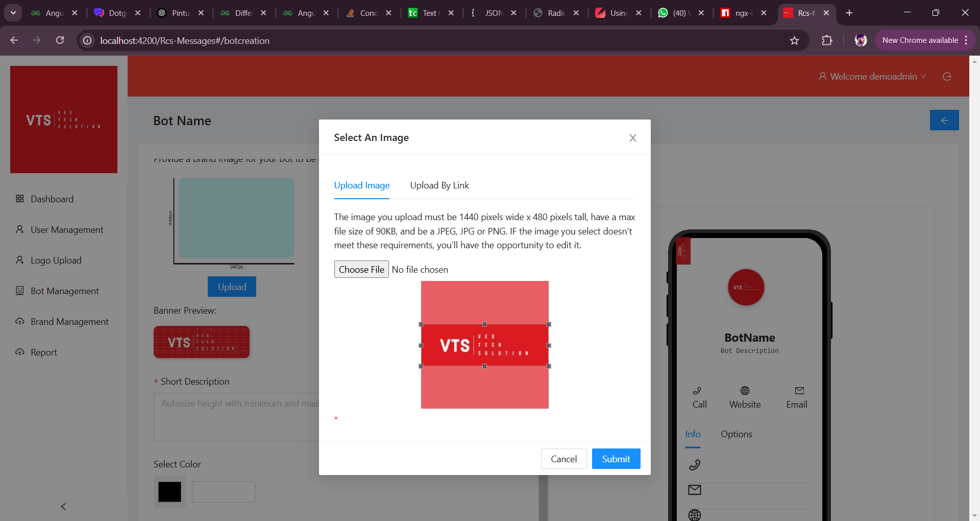Click the logout icon in header
The height and width of the screenshot is (521, 980).
[947, 77]
